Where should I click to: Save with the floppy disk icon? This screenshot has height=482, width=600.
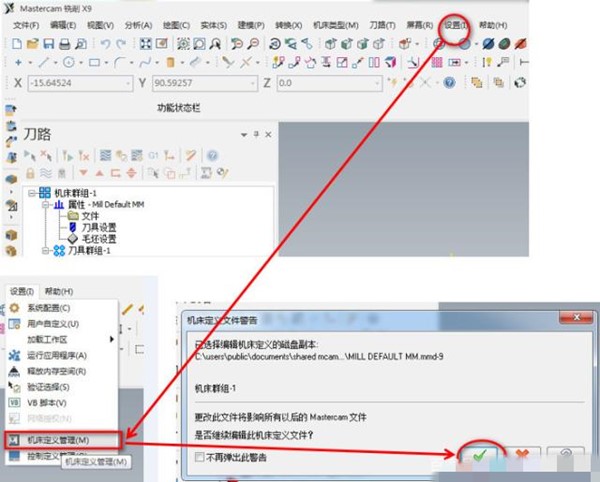pyautogui.click(x=49, y=44)
